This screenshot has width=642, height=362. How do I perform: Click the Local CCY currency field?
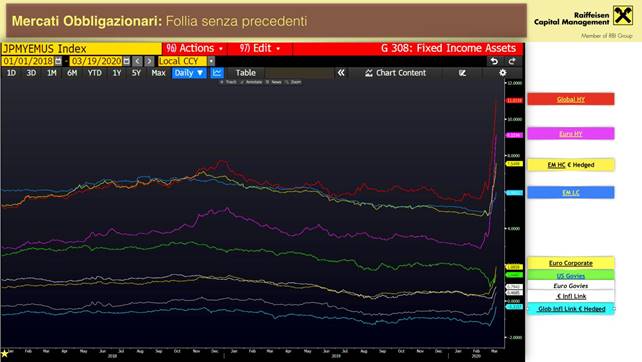coord(183,61)
